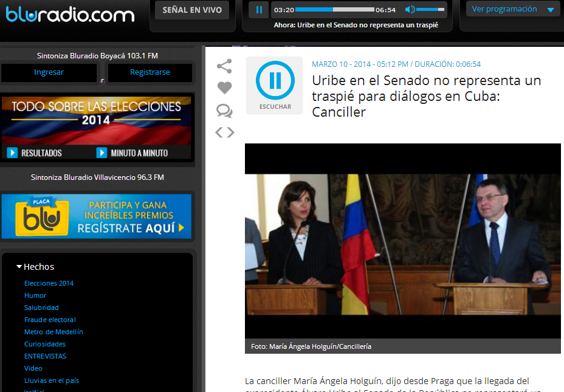Open MINUTO A MINUTO play arrow icon
The image size is (564, 392).
click(x=101, y=153)
